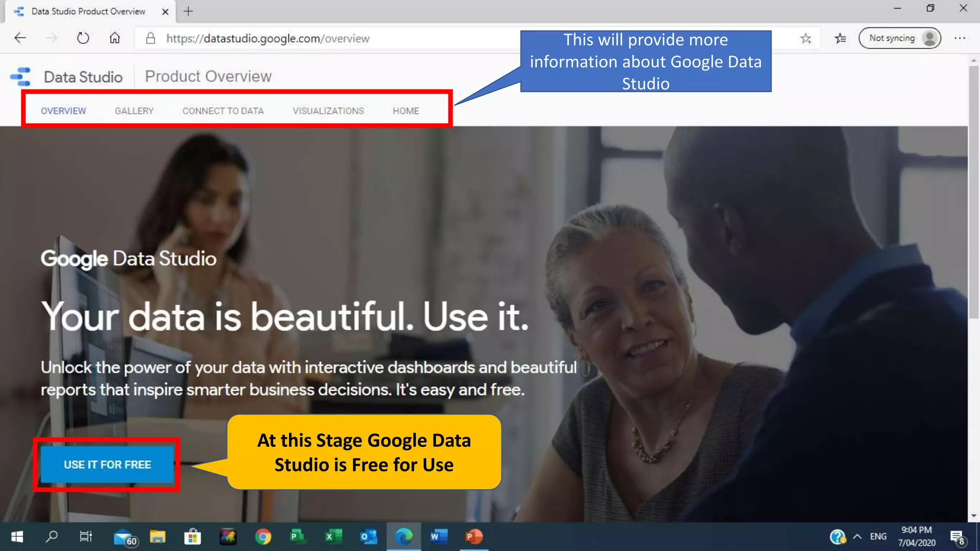Viewport: 980px width, 551px height.
Task: Click the padlock site info icon
Action: [x=151, y=38]
